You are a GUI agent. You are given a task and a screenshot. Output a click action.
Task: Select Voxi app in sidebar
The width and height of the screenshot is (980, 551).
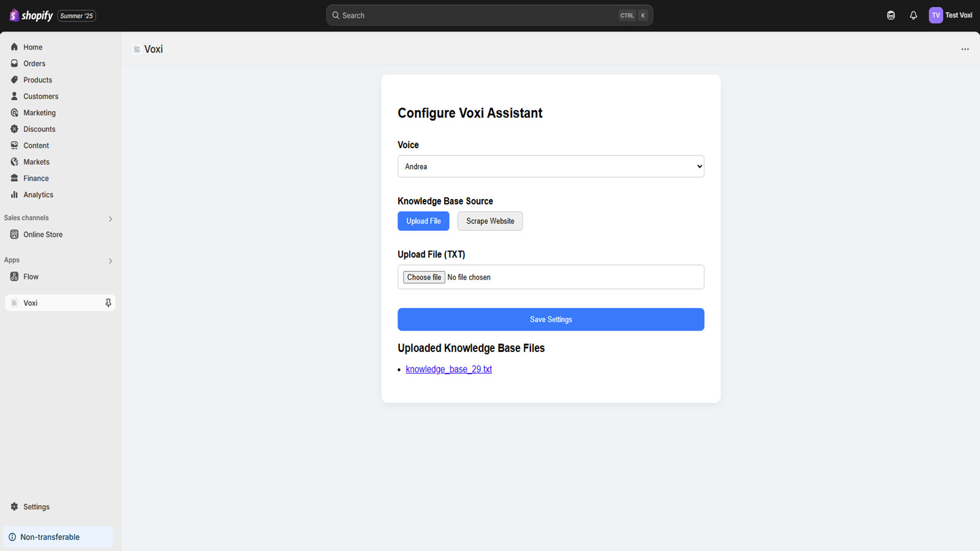pyautogui.click(x=60, y=303)
